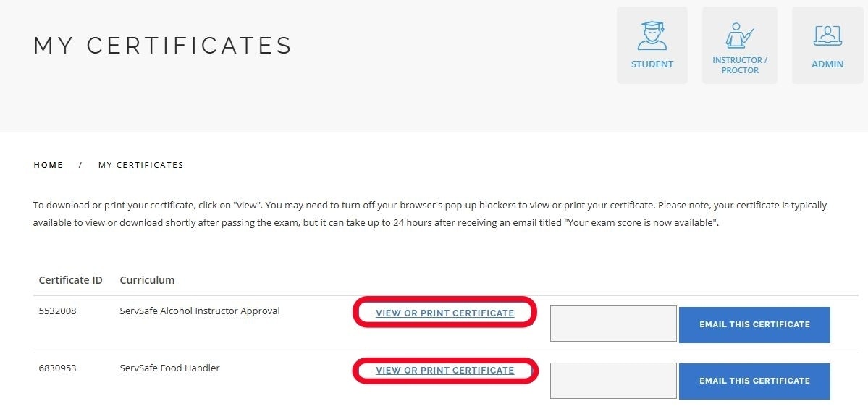
Task: Select the INSTRUCTOR / PROCTOR text label
Action: [x=739, y=65]
